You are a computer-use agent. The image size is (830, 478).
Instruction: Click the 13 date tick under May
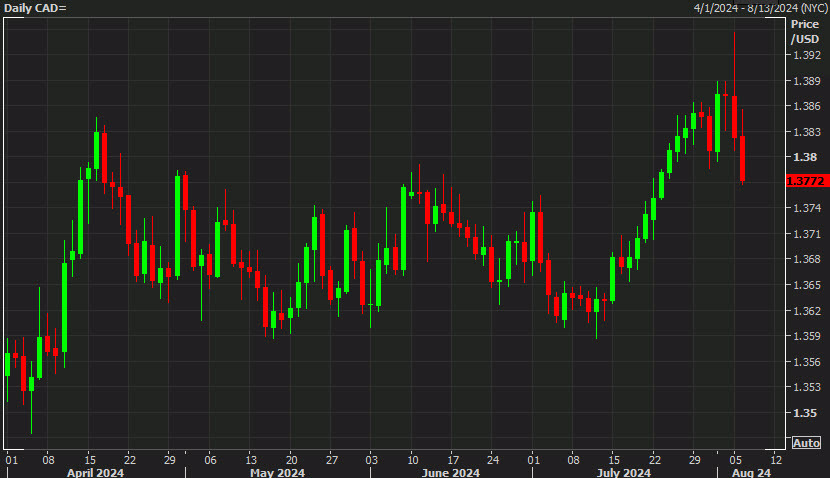coord(250,459)
